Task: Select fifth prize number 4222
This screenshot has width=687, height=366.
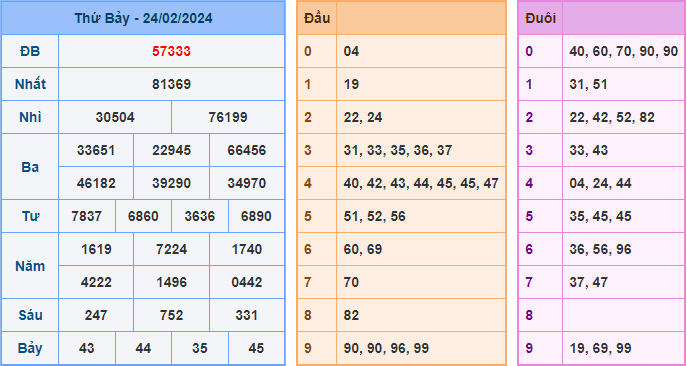Action: (x=96, y=282)
